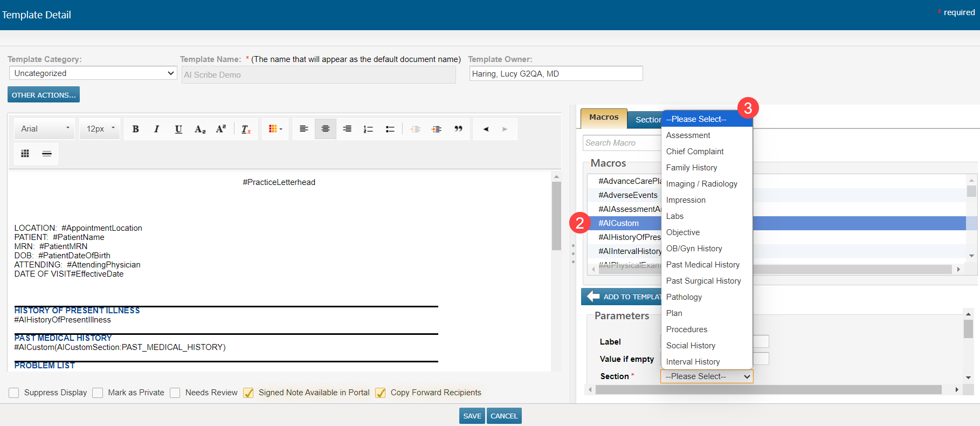The image size is (980, 426).
Task: Choose Past Medical History from section list
Action: coord(702,265)
